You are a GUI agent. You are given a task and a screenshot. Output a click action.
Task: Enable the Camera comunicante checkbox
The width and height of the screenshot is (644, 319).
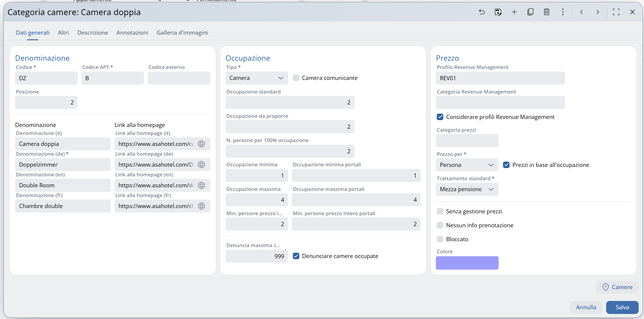(x=296, y=78)
